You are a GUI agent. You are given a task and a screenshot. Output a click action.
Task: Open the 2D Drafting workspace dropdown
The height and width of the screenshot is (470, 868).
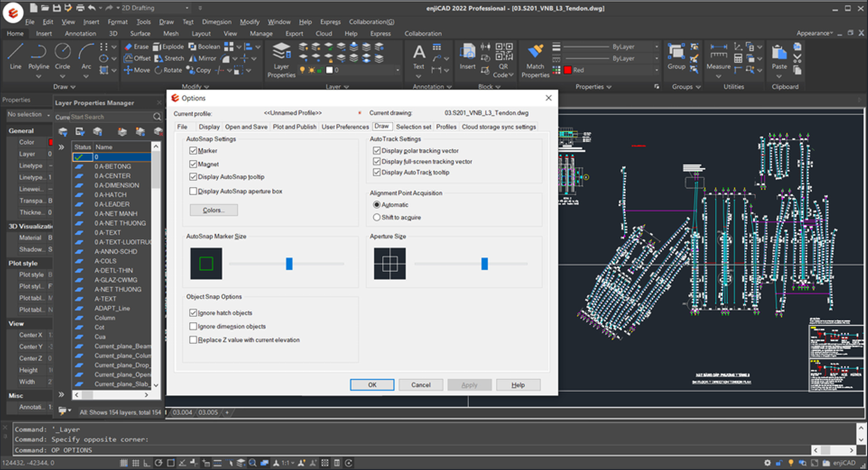tap(187, 8)
